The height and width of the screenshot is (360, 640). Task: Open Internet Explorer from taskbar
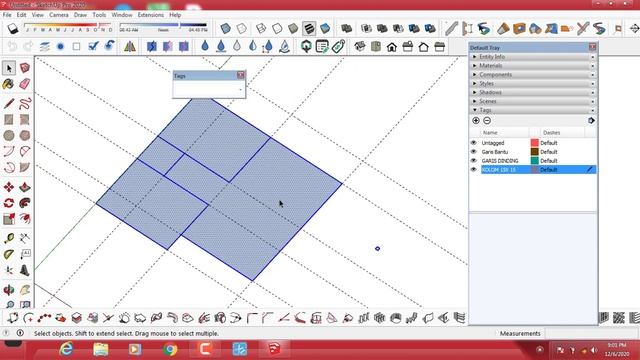pyautogui.click(x=67, y=349)
